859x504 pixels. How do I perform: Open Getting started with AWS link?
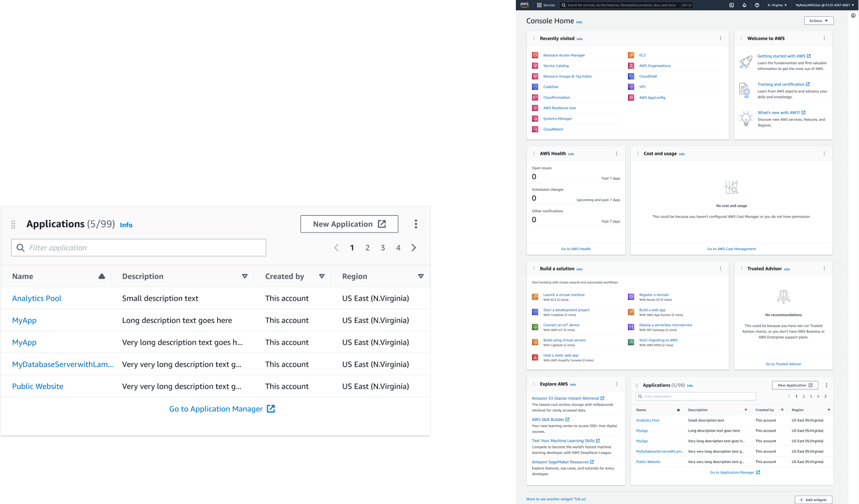pyautogui.click(x=784, y=56)
